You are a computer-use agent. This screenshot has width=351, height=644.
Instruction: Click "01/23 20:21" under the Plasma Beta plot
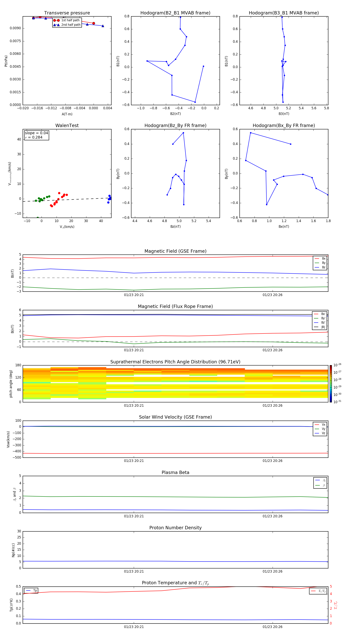pyautogui.click(x=134, y=516)
